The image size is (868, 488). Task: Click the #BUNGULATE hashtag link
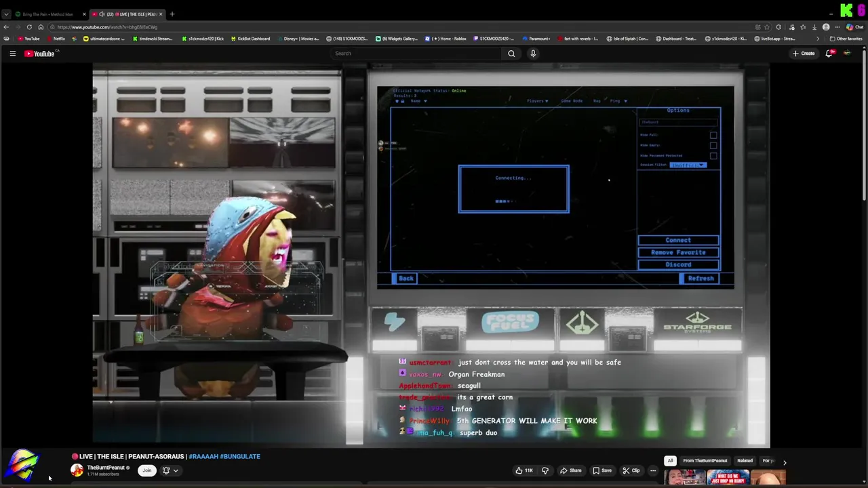240,456
